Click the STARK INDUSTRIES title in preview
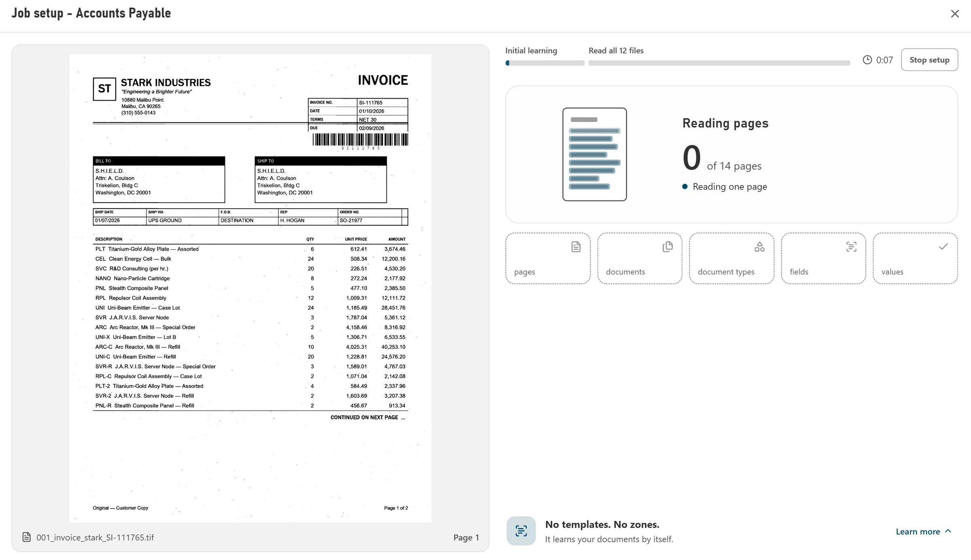The width and height of the screenshot is (971, 560). point(165,82)
